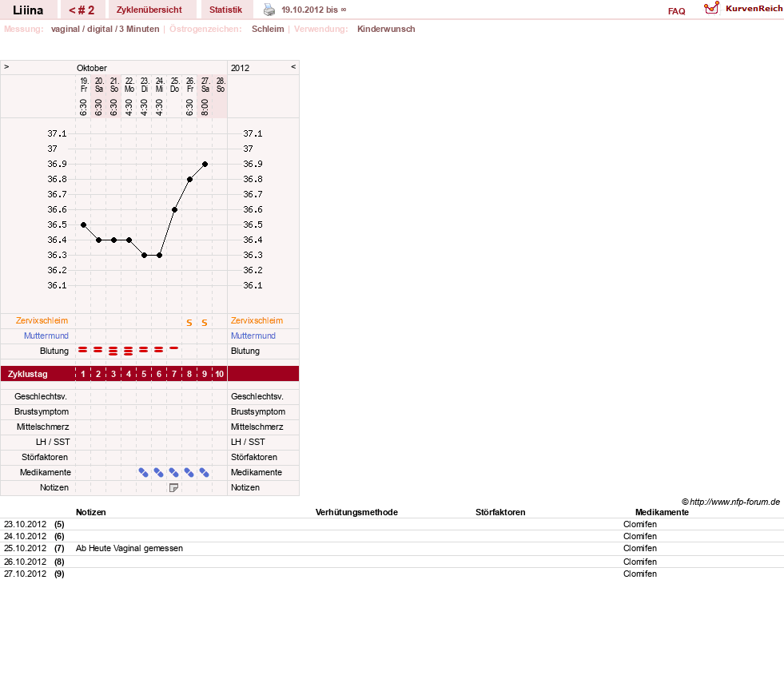This screenshot has height=687, width=784.
Task: Click the 8:00 measuring time on Oct 27
Action: tap(205, 107)
